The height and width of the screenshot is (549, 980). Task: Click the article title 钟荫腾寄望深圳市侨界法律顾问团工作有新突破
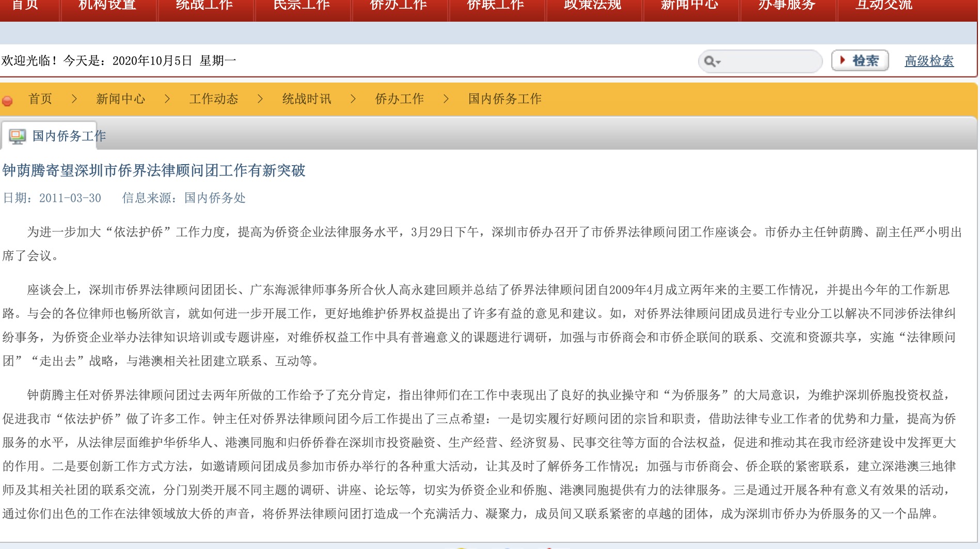tap(154, 170)
